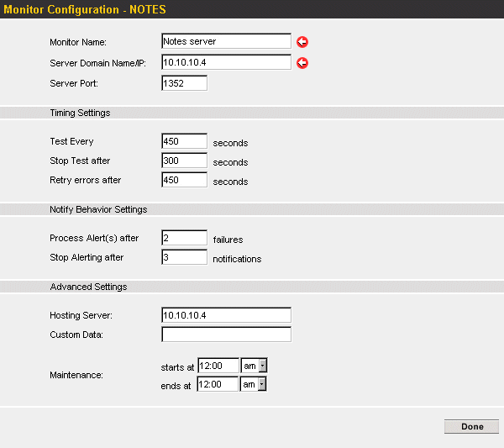Focus the Monitor Name field
This screenshot has width=504, height=448.
click(226, 41)
